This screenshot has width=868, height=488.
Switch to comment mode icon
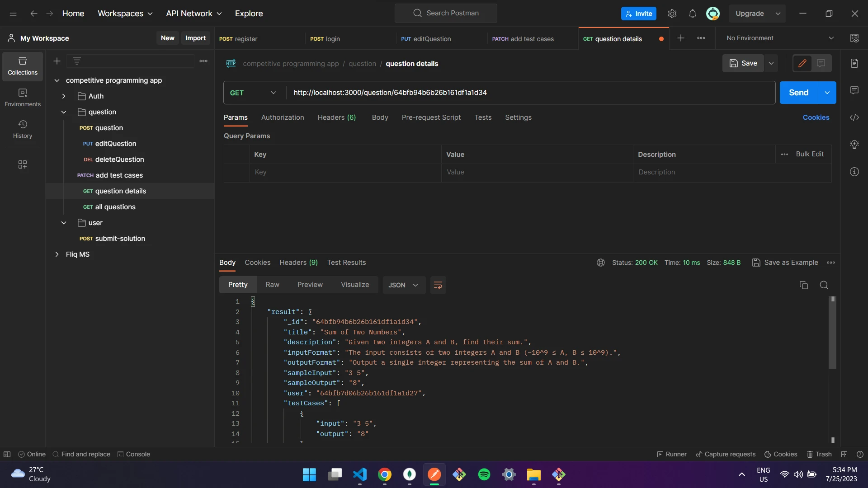click(821, 63)
